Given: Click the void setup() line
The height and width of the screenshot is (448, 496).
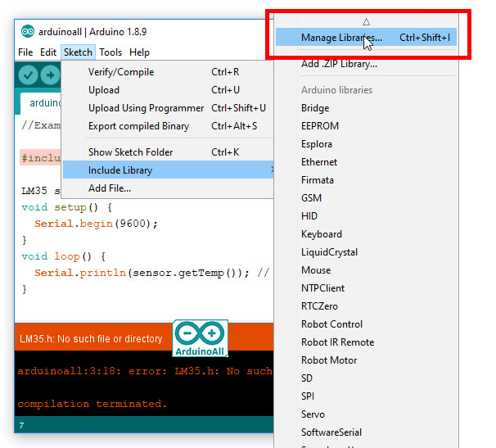Looking at the screenshot, I should point(67,207).
